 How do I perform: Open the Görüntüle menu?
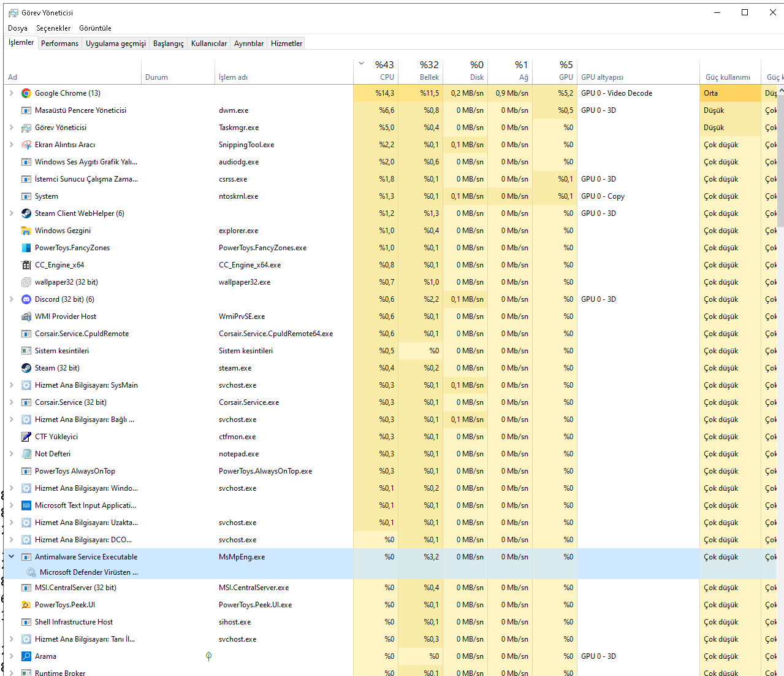point(95,28)
